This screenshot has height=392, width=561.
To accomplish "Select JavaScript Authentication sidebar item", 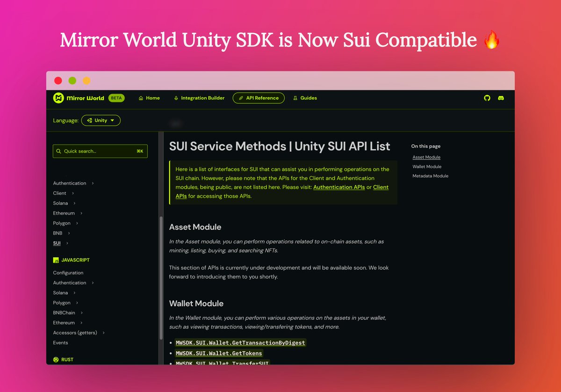I will pyautogui.click(x=70, y=283).
